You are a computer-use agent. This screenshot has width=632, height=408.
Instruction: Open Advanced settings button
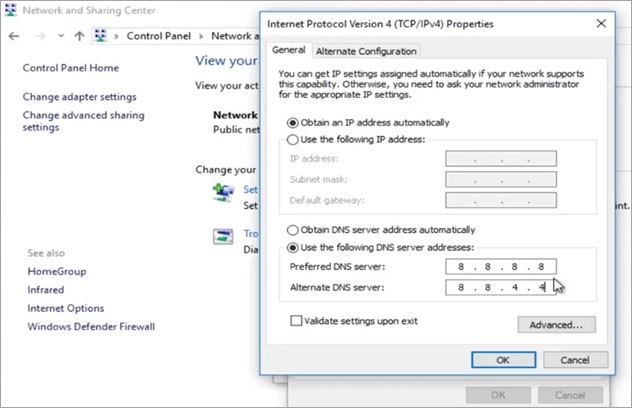[x=557, y=325]
